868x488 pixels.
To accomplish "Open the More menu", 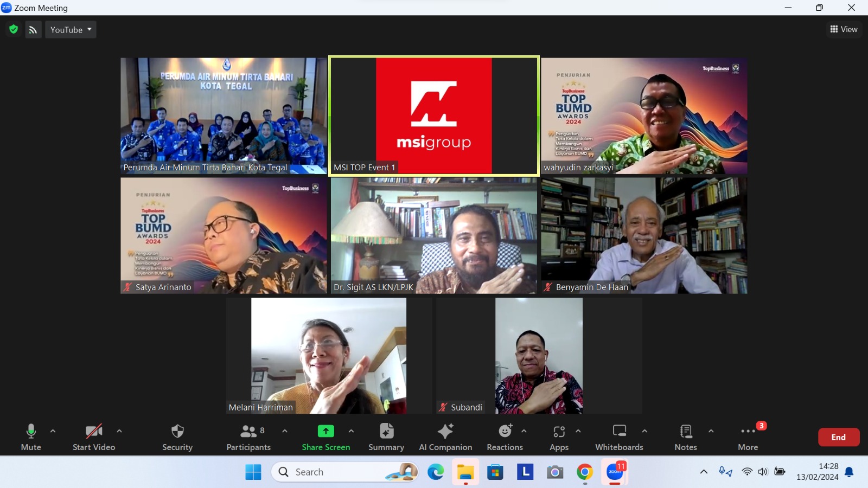I will coord(748,437).
